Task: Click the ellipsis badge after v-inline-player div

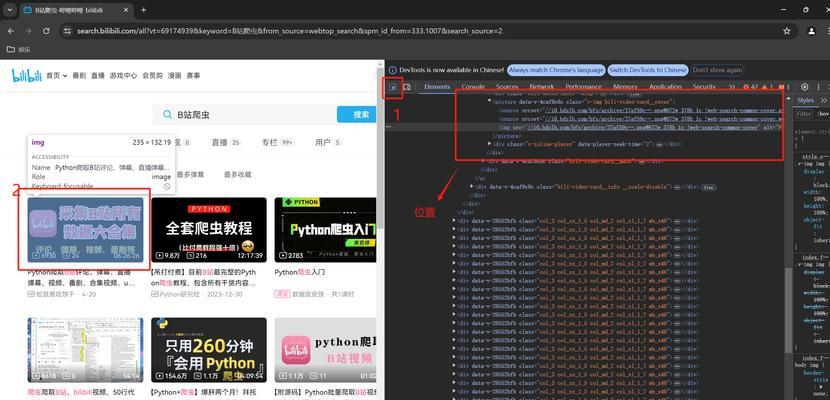Action: 659,144
